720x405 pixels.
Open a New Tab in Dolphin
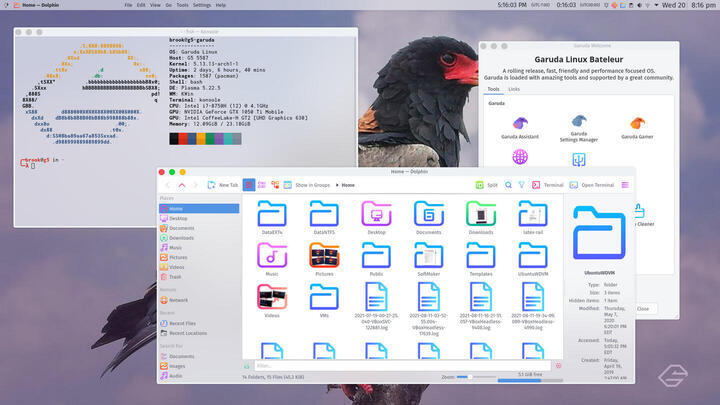223,185
